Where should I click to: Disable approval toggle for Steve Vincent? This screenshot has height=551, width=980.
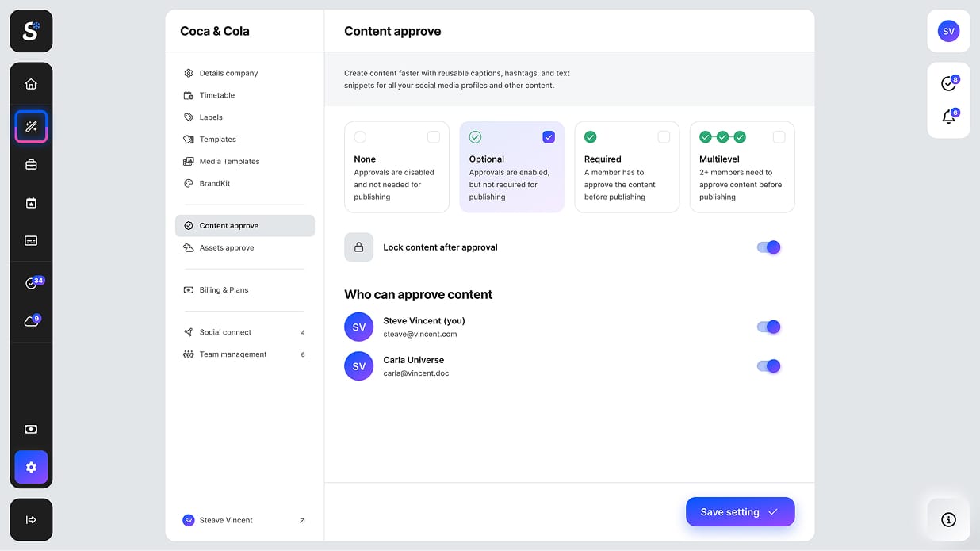(x=768, y=327)
